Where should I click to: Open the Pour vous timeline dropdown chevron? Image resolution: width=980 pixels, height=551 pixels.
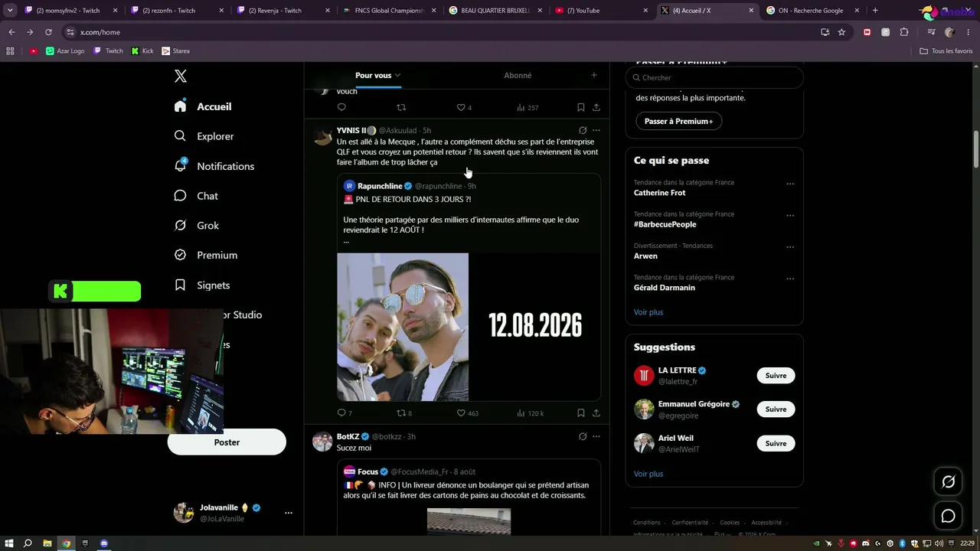398,75
